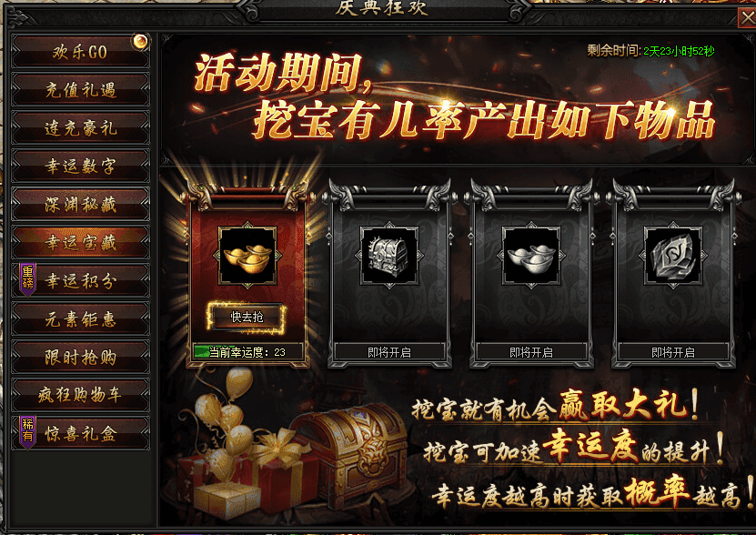
Task: Switch to the 充值礼遇 tab
Action: coord(81,90)
